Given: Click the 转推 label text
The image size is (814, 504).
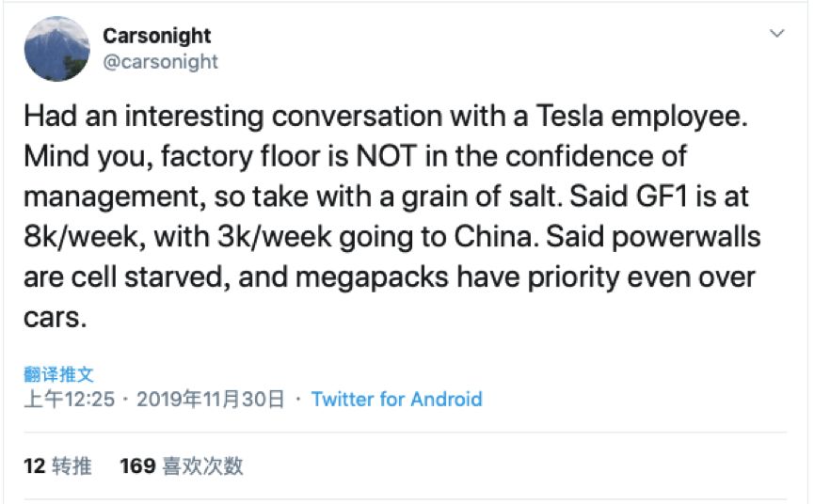Looking at the screenshot, I should click(x=72, y=465).
